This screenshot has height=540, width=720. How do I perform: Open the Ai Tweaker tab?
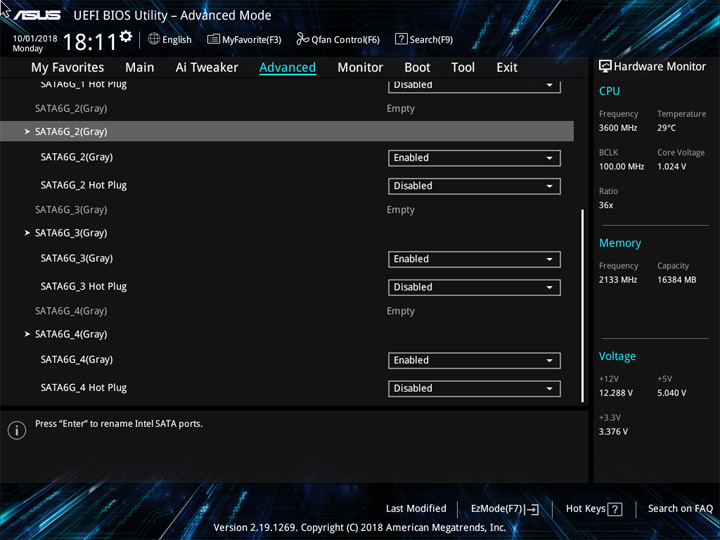tap(207, 68)
